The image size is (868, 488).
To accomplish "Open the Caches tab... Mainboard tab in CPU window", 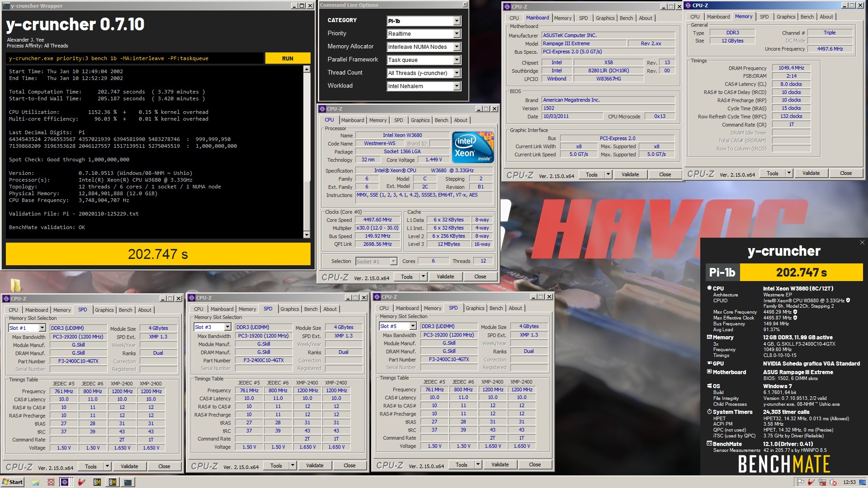I will pyautogui.click(x=353, y=120).
